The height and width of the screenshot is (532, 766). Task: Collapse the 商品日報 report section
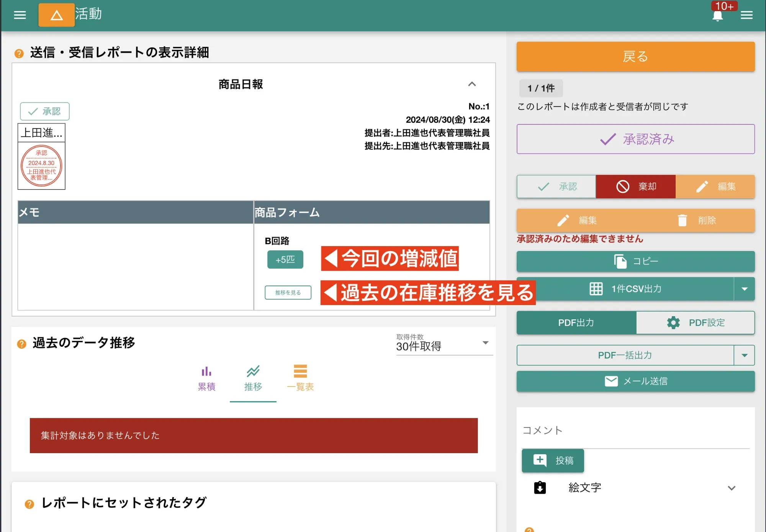pyautogui.click(x=472, y=85)
